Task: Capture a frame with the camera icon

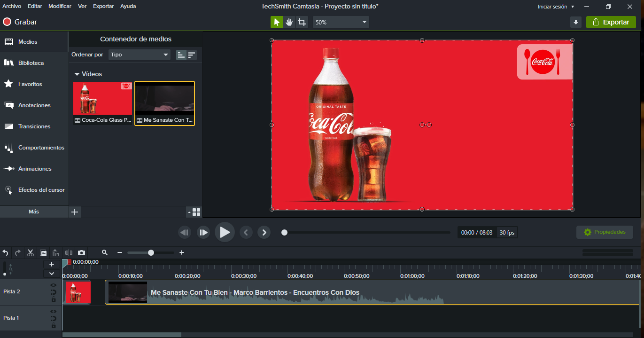Action: (81, 253)
